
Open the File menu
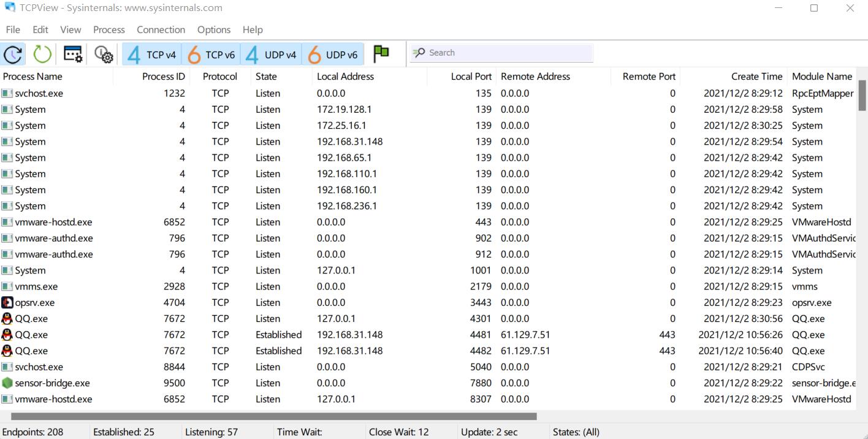(x=13, y=29)
